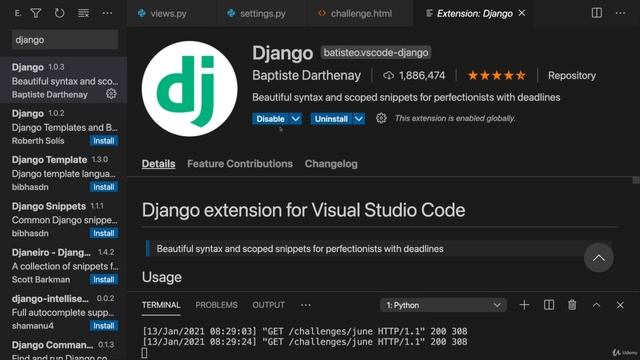Refresh the extensions list
The image size is (640, 360).
point(60,13)
